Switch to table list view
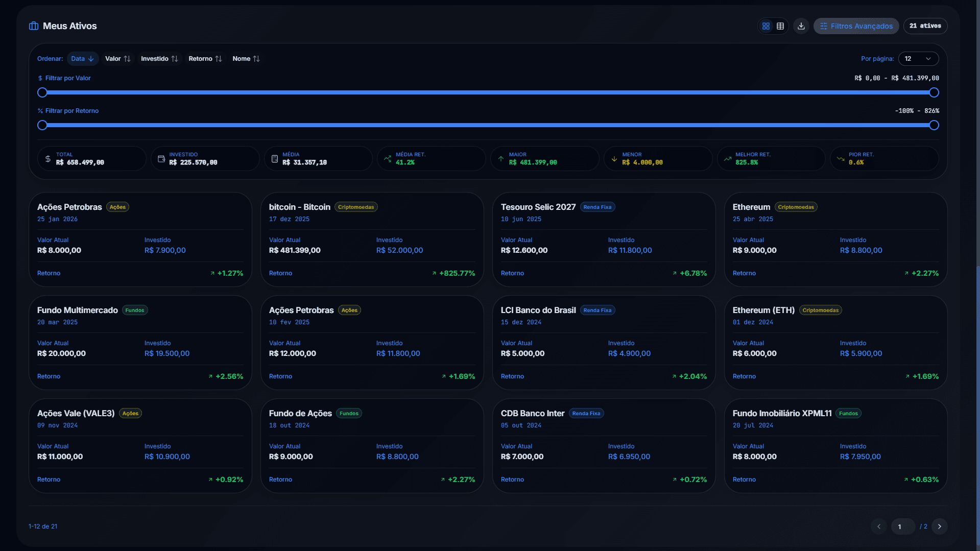 click(780, 26)
